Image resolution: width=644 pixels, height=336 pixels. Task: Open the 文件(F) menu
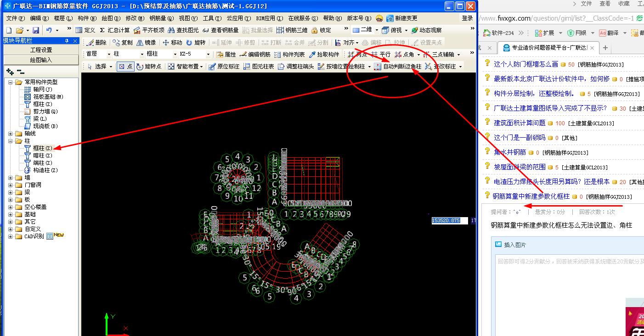pyautogui.click(x=15, y=18)
